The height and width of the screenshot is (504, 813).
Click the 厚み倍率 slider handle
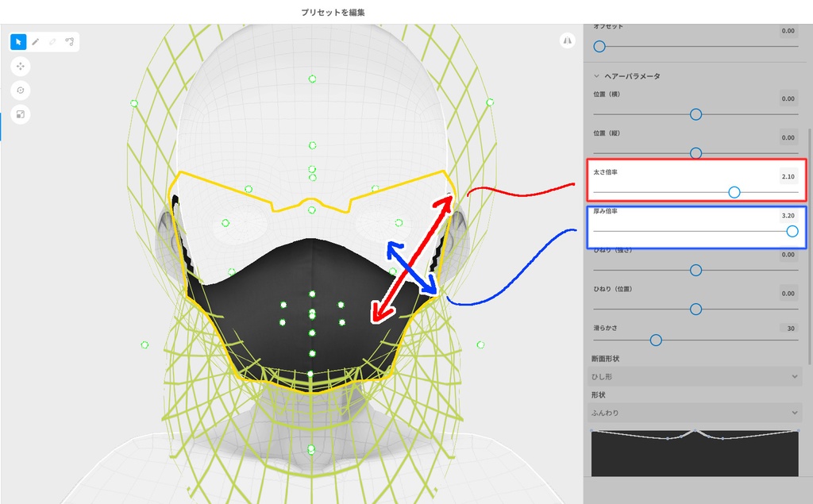[792, 231]
